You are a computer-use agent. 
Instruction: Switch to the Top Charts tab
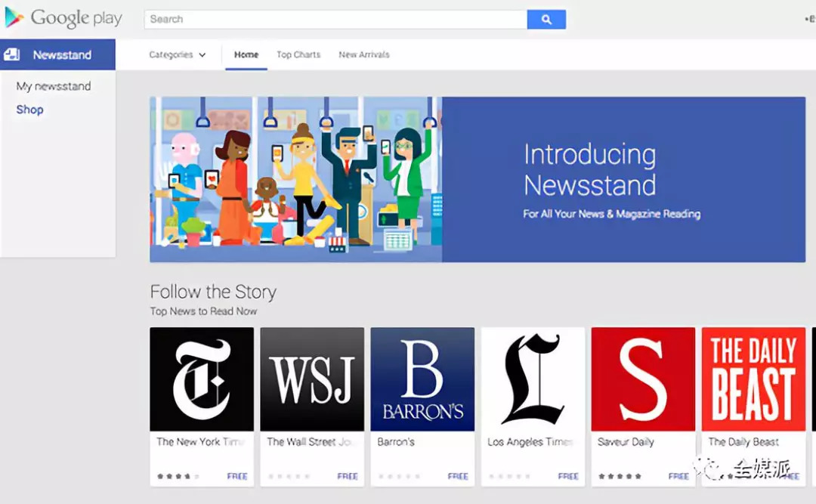click(x=298, y=54)
